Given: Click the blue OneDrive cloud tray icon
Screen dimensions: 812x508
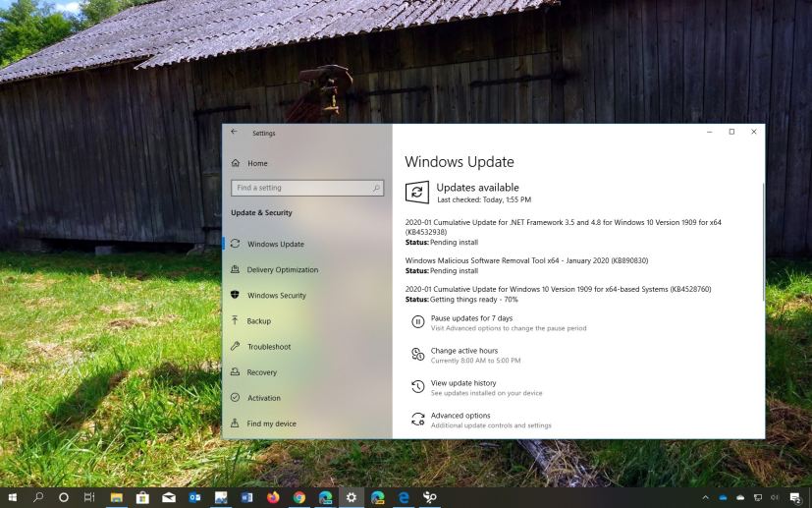Looking at the screenshot, I should (723, 498).
